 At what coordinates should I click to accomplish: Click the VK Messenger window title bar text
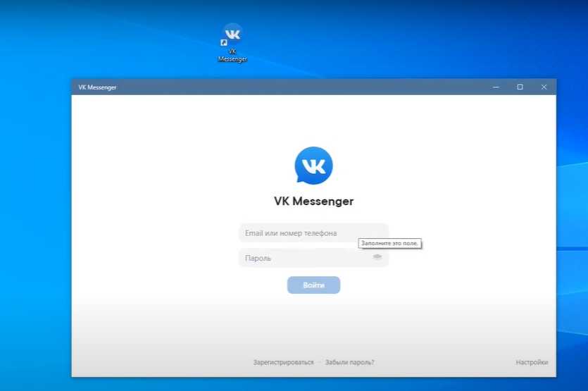(97, 87)
